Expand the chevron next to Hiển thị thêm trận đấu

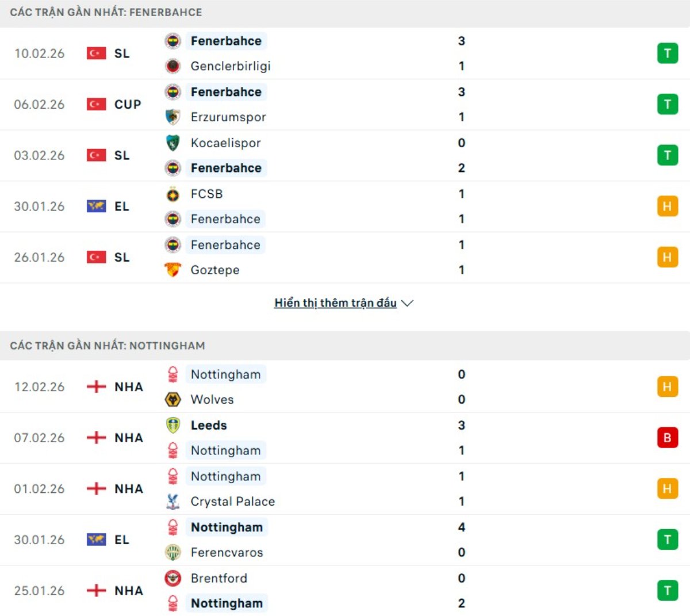(408, 303)
